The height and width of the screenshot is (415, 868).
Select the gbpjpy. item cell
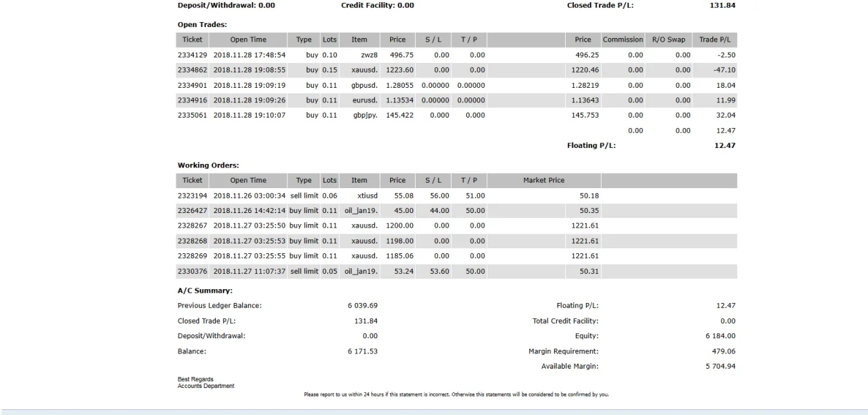point(365,116)
